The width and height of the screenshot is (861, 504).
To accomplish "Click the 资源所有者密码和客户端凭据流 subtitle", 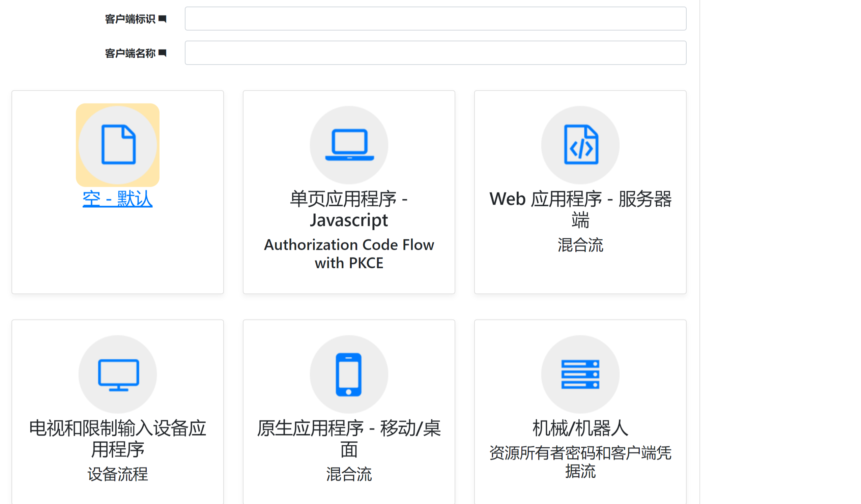I will pos(580,462).
